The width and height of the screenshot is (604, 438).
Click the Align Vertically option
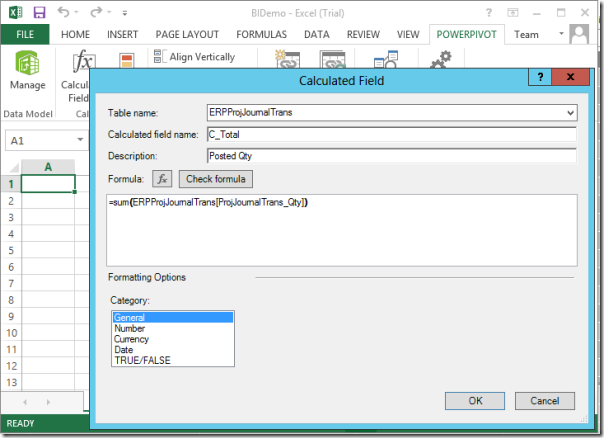pyautogui.click(x=195, y=58)
